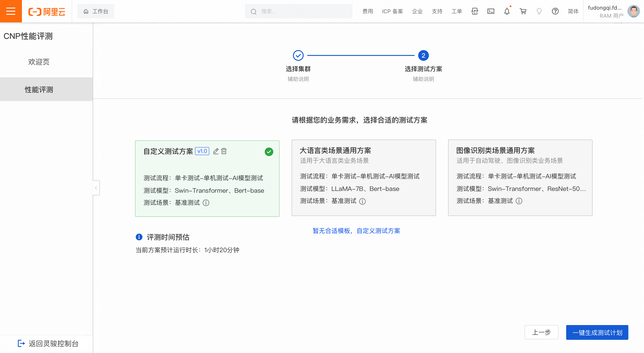Select the 大语言类场景通用方案 card
The width and height of the screenshot is (644, 353).
point(364,178)
